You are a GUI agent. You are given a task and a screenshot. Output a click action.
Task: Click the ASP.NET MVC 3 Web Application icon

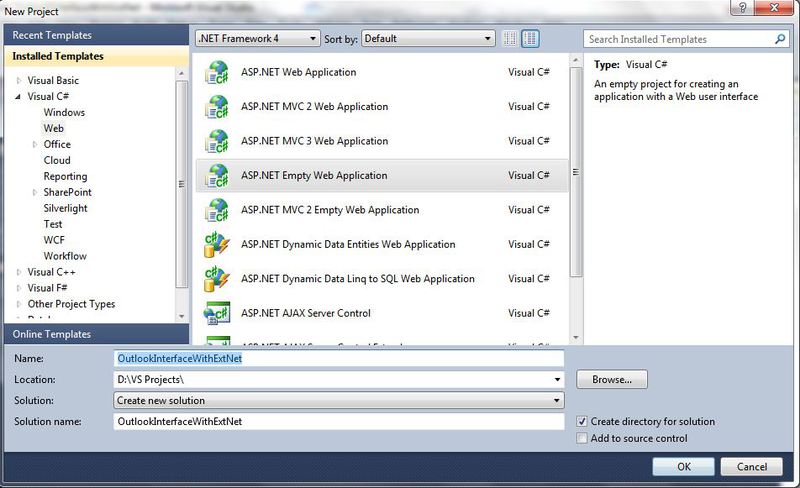click(x=217, y=141)
